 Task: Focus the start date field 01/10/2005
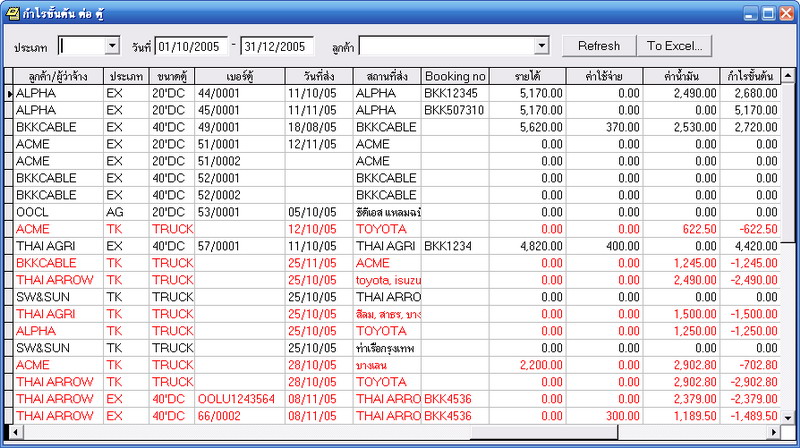coord(191,46)
